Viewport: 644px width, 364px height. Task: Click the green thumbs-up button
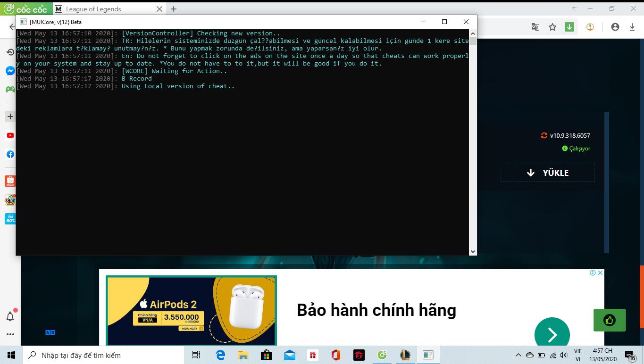tap(609, 320)
